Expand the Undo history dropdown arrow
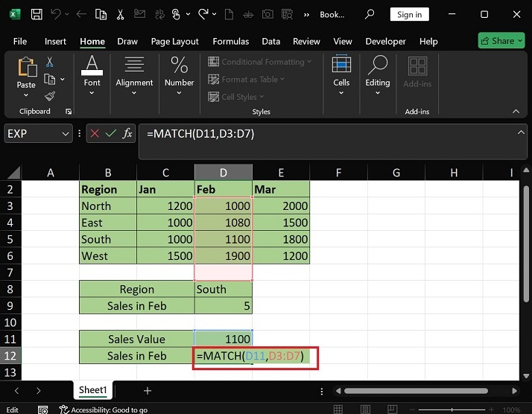This screenshot has width=532, height=414. click(x=67, y=14)
